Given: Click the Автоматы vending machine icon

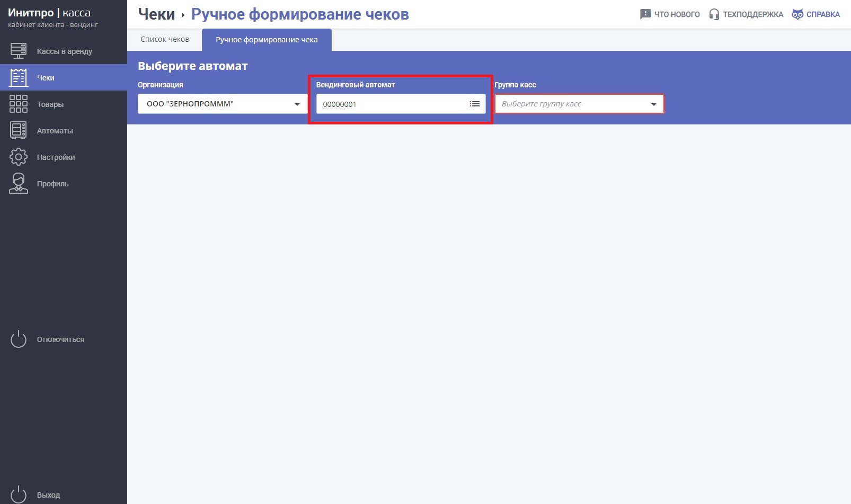Looking at the screenshot, I should point(19,131).
